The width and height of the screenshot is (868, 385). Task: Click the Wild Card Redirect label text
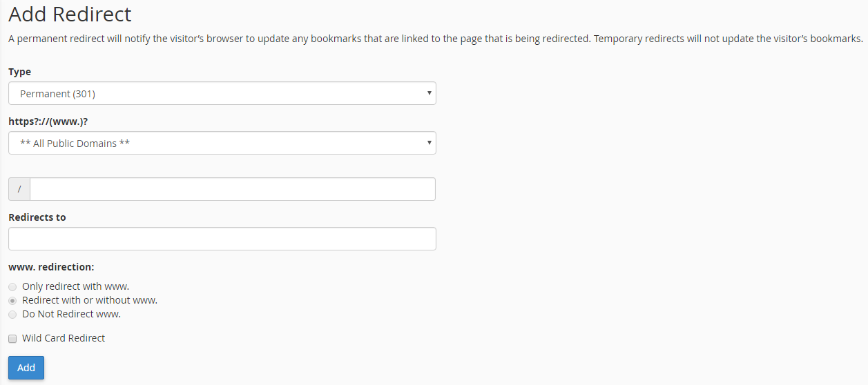64,338
